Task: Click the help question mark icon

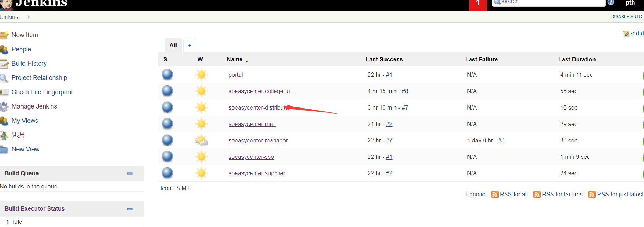Action: [611, 2]
